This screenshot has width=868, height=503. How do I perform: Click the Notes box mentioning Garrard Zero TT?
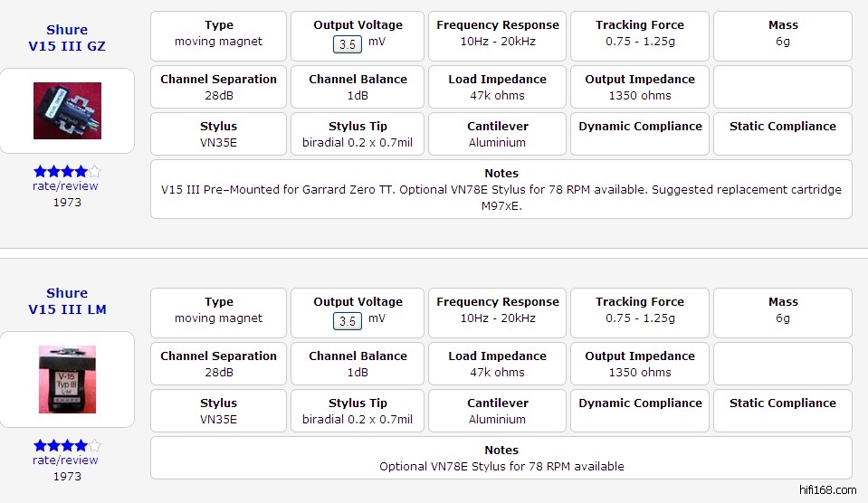[501, 189]
